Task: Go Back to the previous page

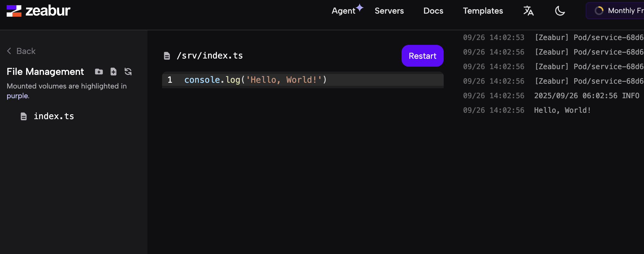Action: (x=26, y=51)
